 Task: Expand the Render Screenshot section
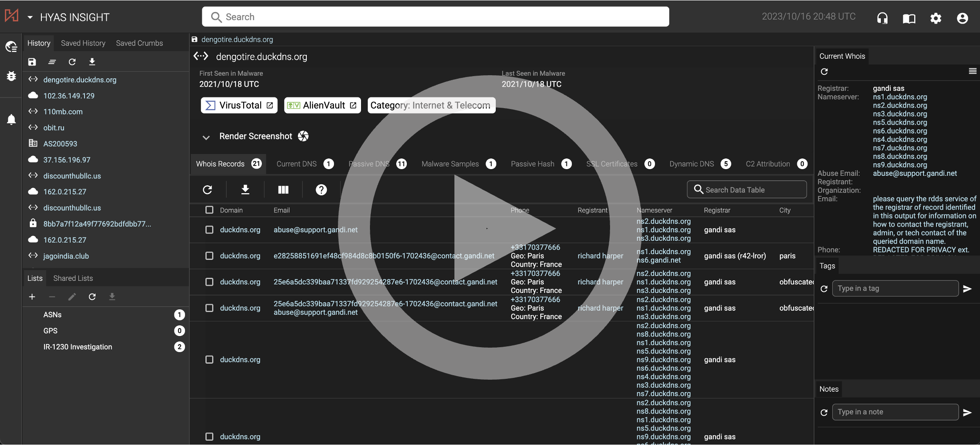206,137
